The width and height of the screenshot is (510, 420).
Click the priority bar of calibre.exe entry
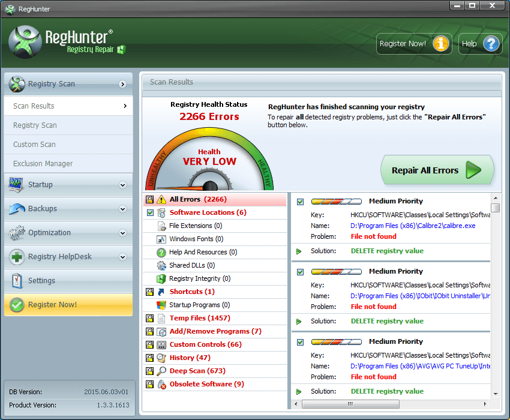click(x=337, y=202)
